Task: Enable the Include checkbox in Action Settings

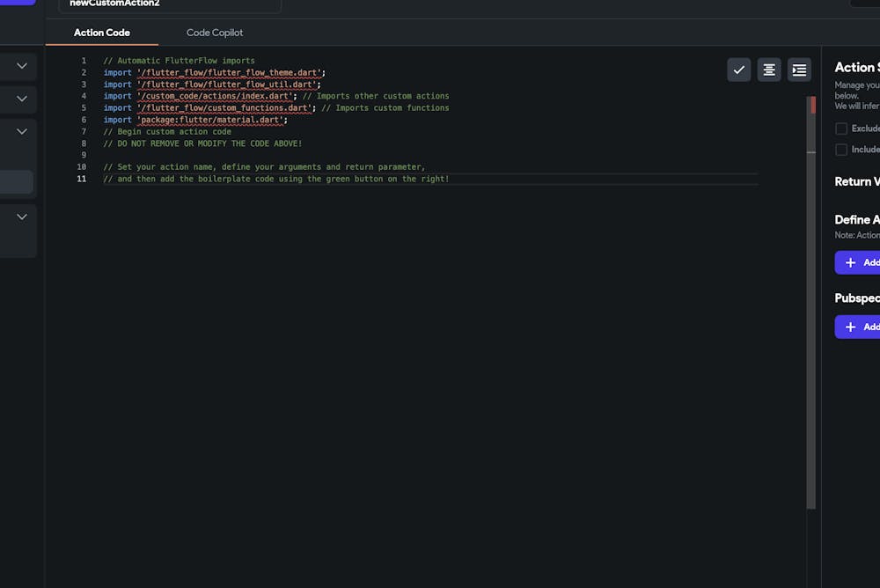Action: tap(842, 150)
